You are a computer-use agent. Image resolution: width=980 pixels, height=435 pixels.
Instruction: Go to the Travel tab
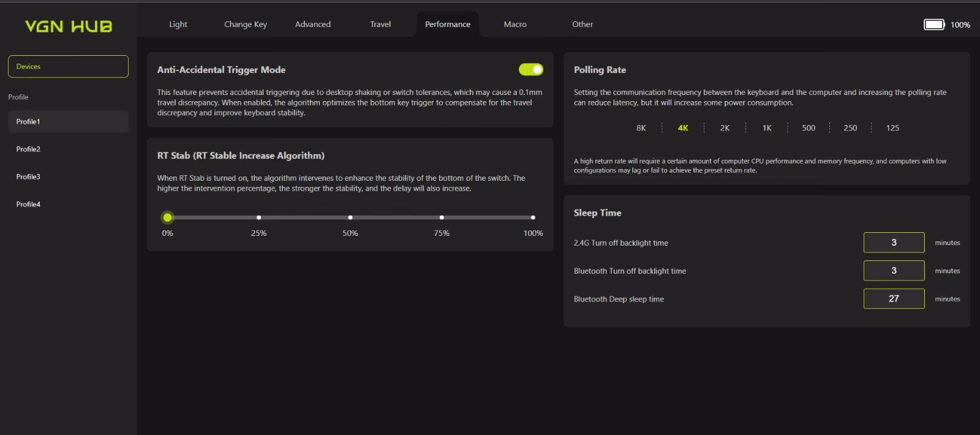click(x=380, y=25)
